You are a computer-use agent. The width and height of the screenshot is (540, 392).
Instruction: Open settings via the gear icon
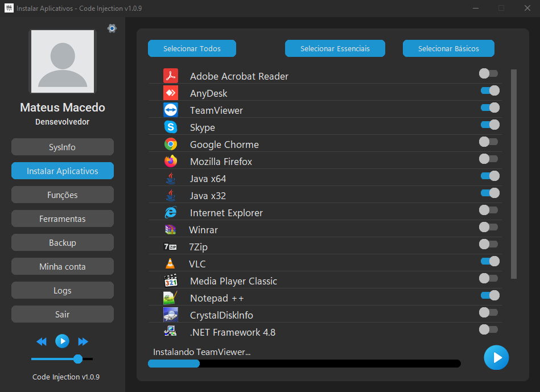112,28
